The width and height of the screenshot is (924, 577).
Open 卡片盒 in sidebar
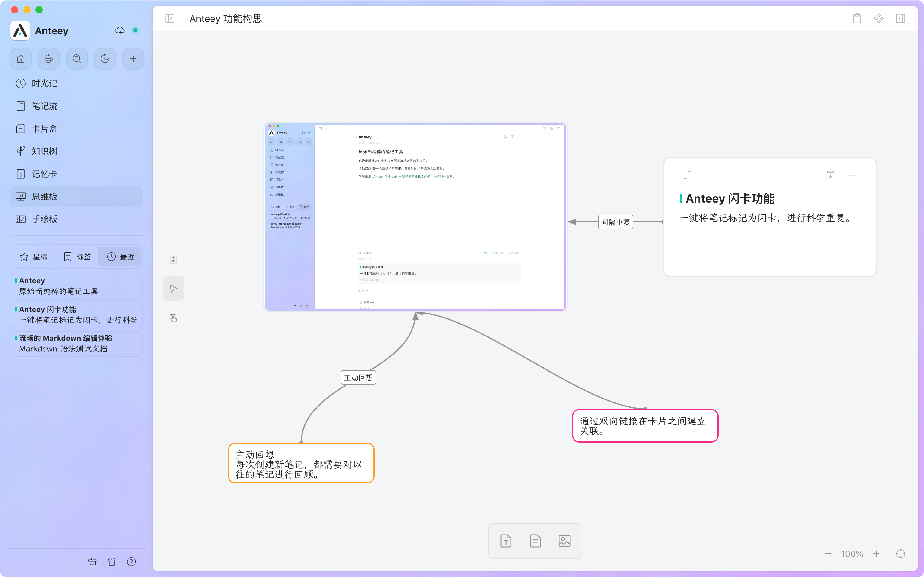click(76, 129)
